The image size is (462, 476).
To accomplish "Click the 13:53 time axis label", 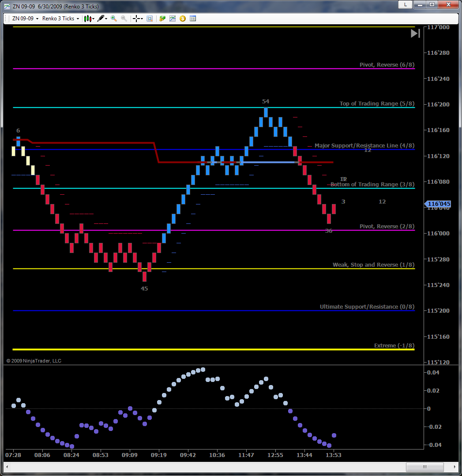I will pyautogui.click(x=334, y=455).
